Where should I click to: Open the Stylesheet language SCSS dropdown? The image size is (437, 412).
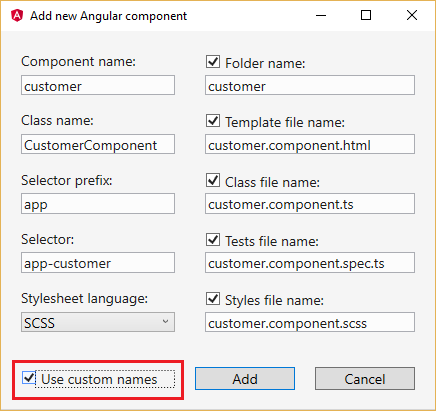[x=98, y=322]
